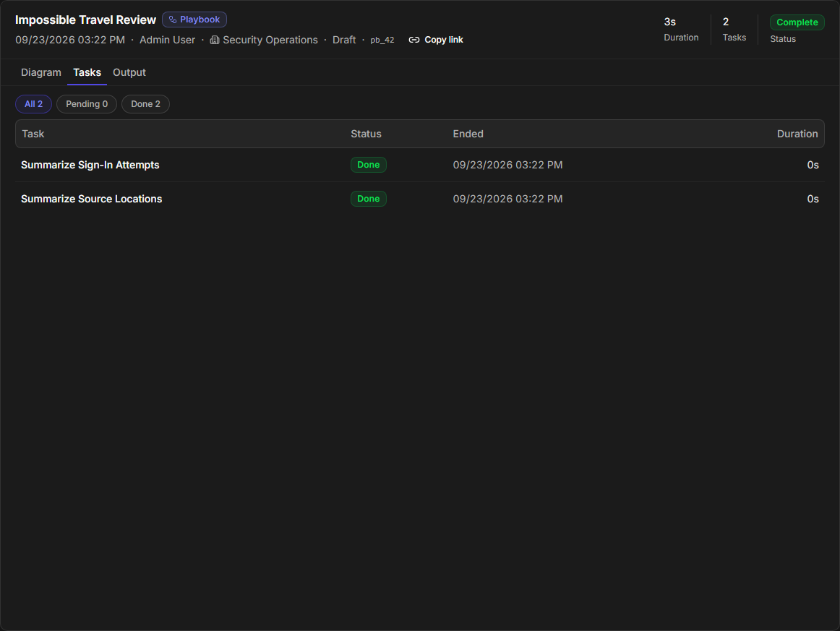
Task: Click the Playbook badge label
Action: pyautogui.click(x=200, y=20)
